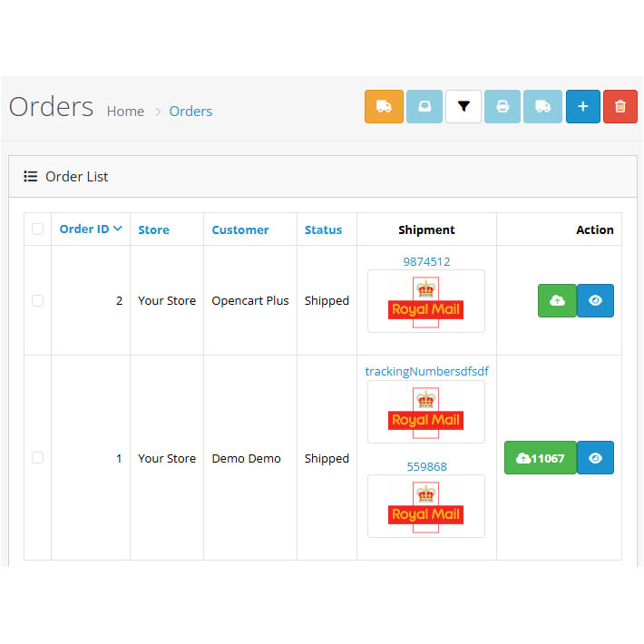Click customer name Opencart Plus
644x644 pixels.
pyautogui.click(x=250, y=300)
